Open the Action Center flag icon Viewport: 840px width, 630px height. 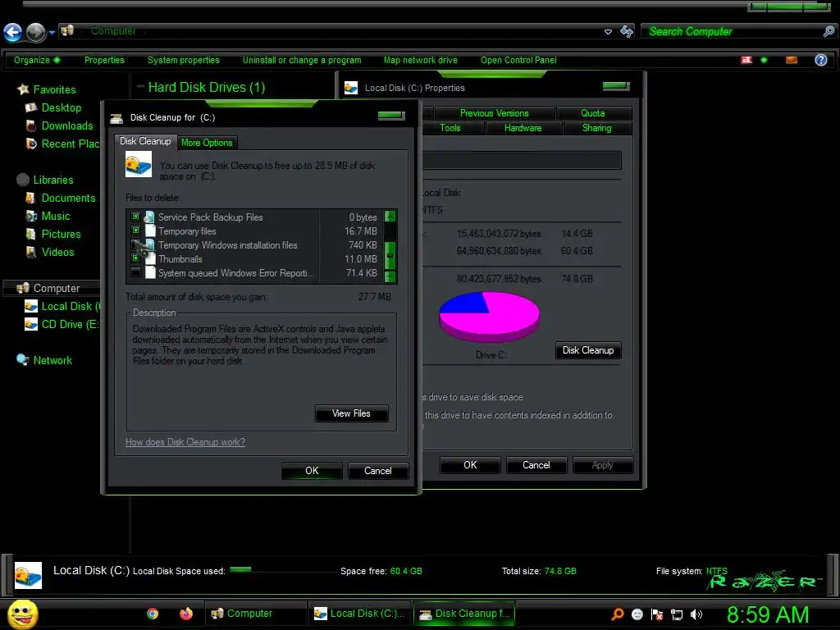(x=657, y=614)
